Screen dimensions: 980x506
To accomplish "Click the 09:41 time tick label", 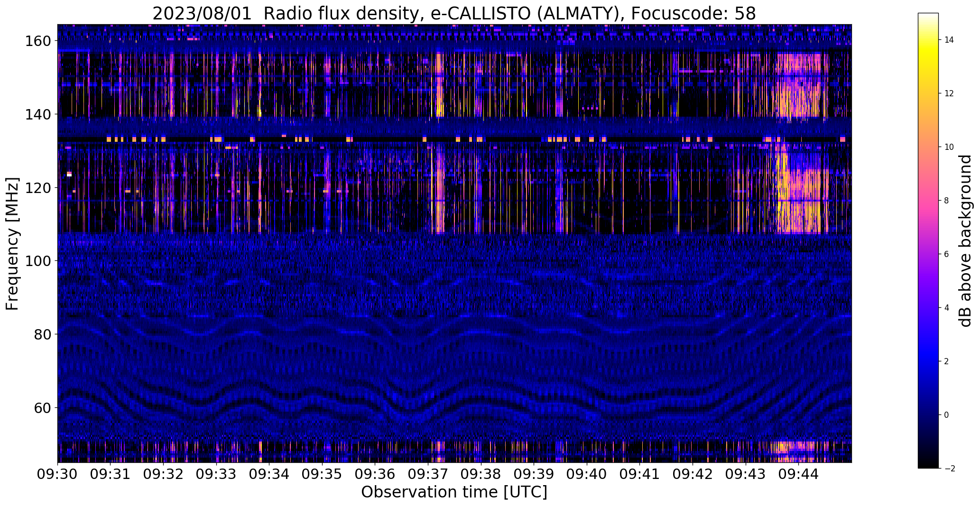I will 640,473.
